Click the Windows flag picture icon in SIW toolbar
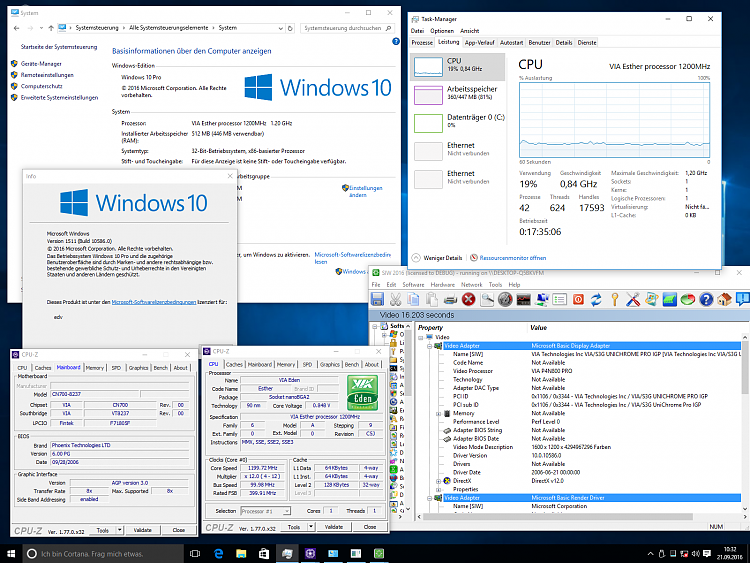 [651, 300]
